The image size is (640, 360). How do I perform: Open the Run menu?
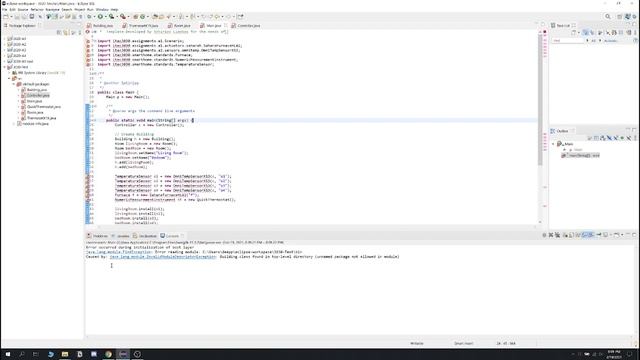click(90, 9)
